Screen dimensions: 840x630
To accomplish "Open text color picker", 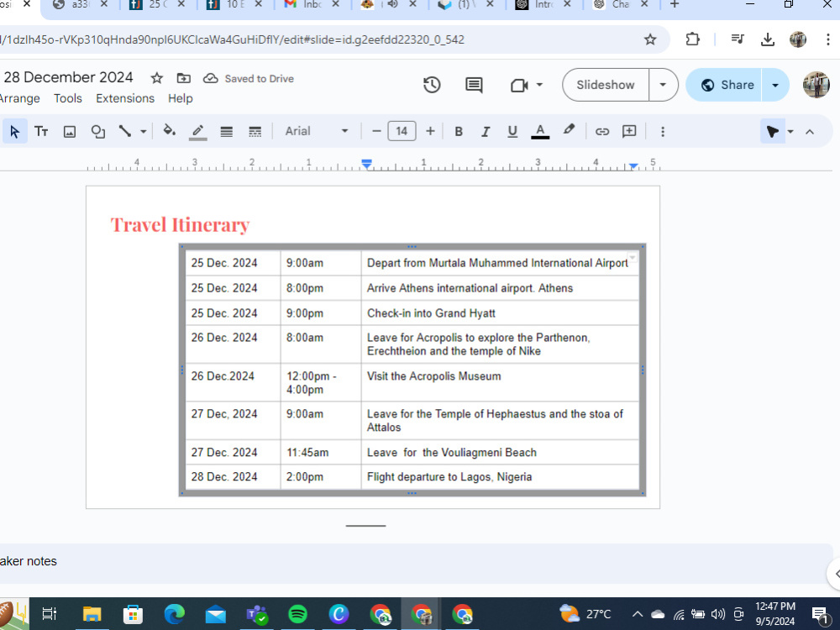I will coord(540,131).
